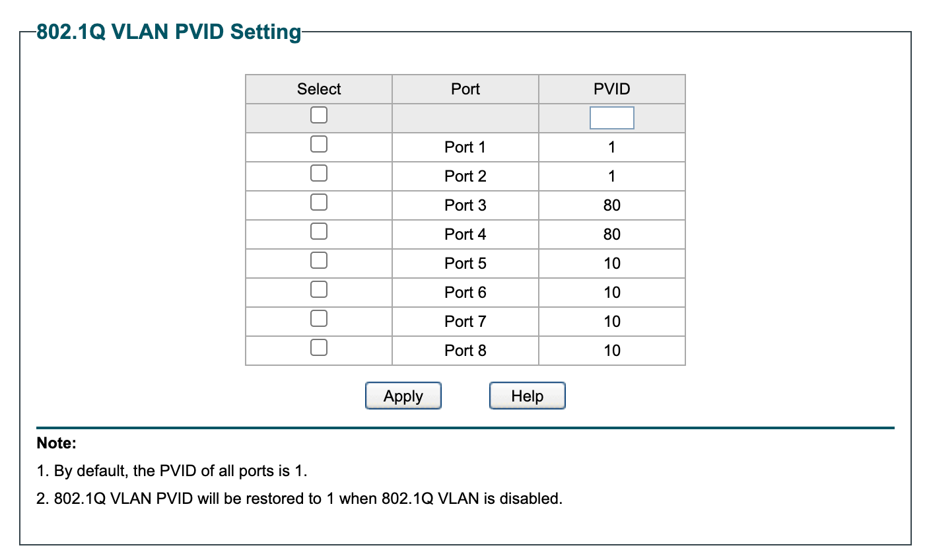Image resolution: width=927 pixels, height=560 pixels.
Task: Click the Port column header
Action: (465, 89)
